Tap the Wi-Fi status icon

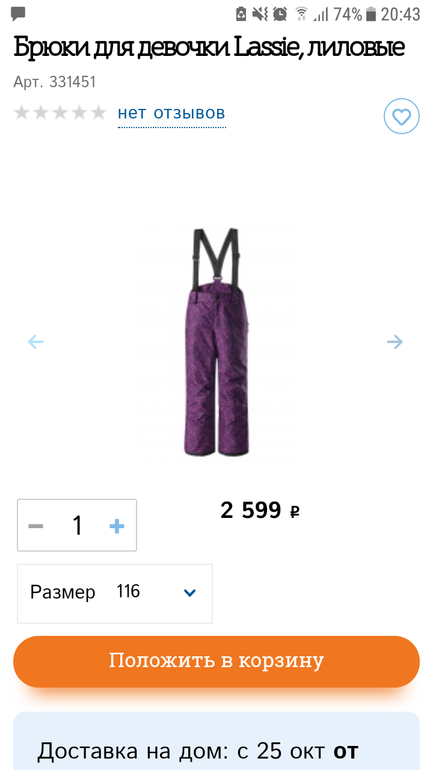(x=301, y=14)
